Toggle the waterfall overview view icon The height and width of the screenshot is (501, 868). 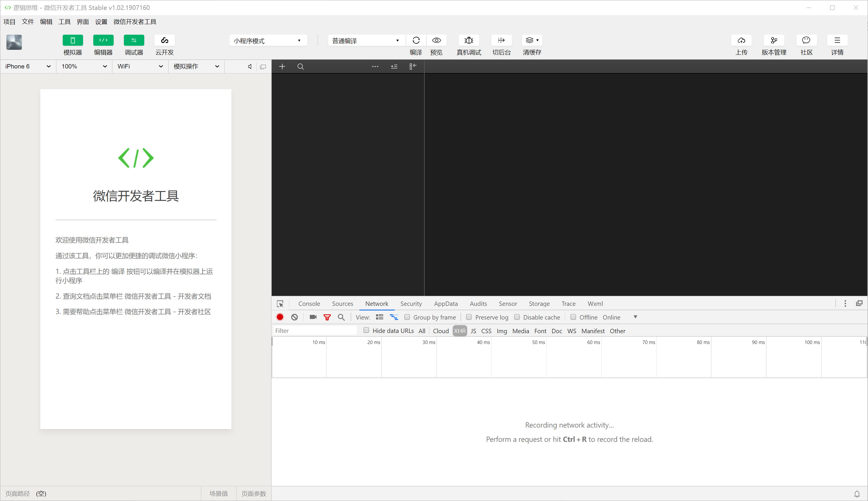[394, 317]
